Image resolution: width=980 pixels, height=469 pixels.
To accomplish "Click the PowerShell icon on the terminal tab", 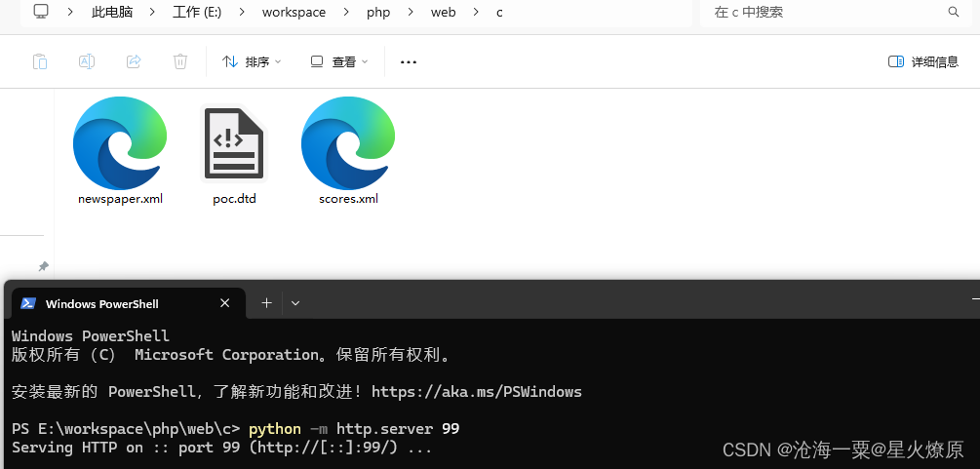I will tap(28, 304).
